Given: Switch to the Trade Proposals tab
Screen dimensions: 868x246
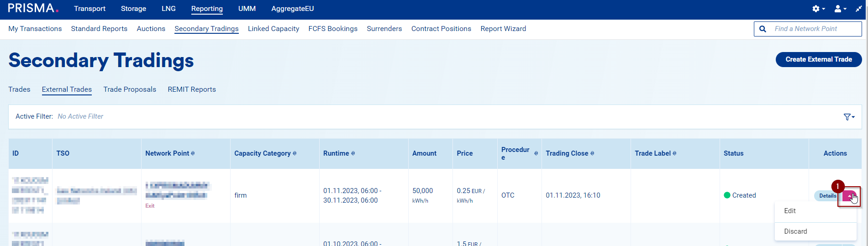Looking at the screenshot, I should click(130, 89).
